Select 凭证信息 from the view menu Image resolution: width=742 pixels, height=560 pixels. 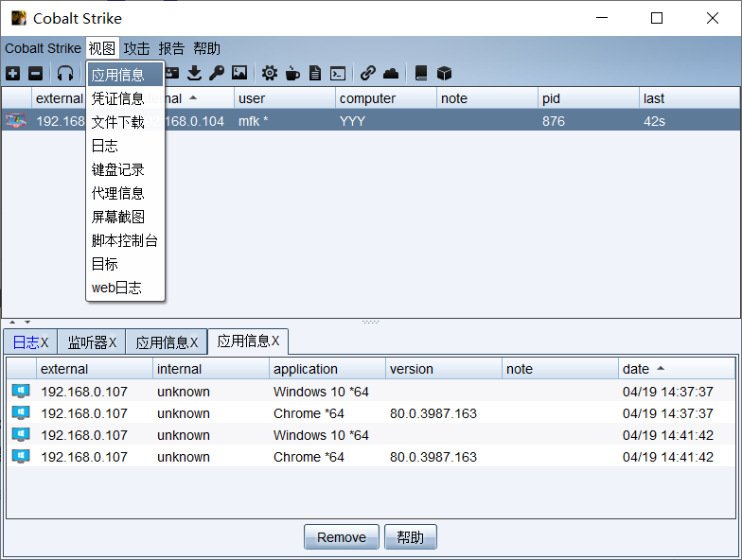(118, 98)
